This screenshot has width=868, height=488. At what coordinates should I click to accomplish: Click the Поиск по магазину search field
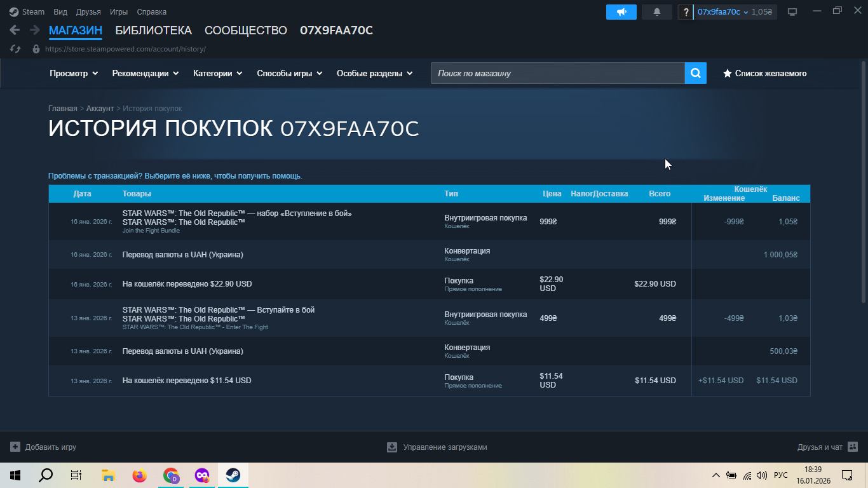(558, 73)
